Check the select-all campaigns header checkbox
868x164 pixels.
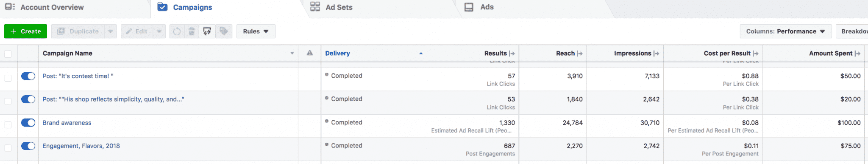8,54
